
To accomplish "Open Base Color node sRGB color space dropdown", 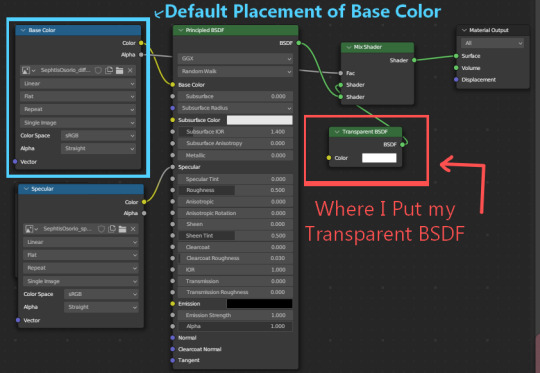I will click(98, 135).
